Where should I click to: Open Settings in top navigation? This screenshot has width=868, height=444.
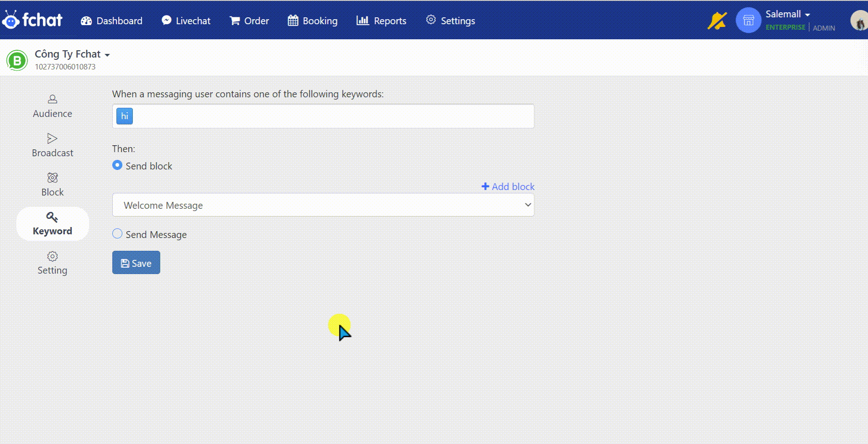click(x=450, y=21)
